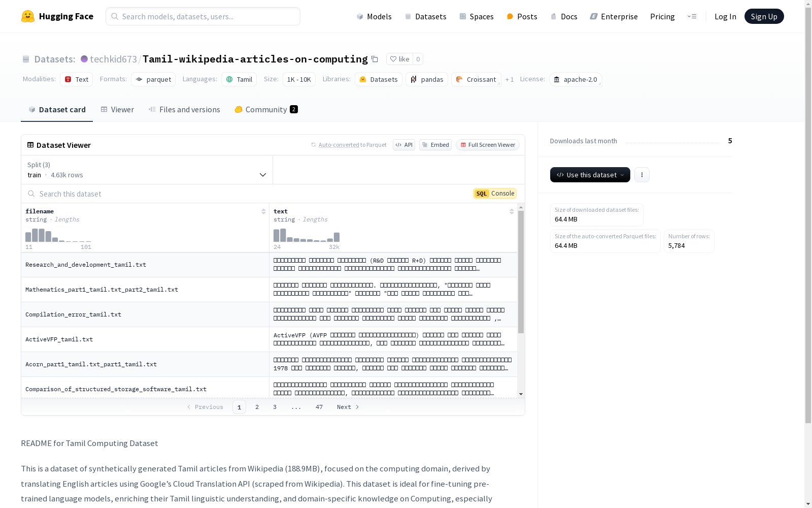
Task: Focus the main search models field
Action: (x=203, y=16)
